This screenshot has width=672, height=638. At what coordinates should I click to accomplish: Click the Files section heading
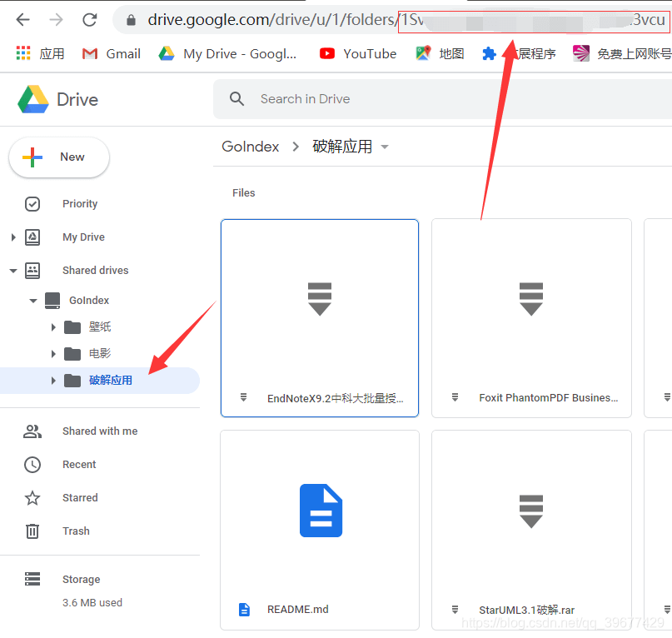click(x=243, y=193)
